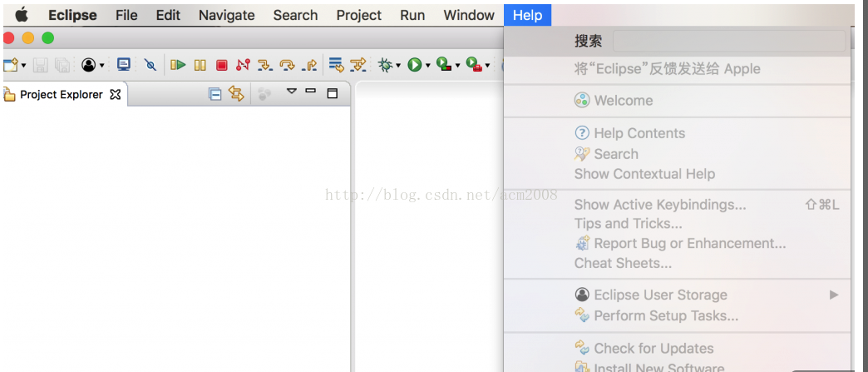Click the Debug bug icon

coord(385,66)
